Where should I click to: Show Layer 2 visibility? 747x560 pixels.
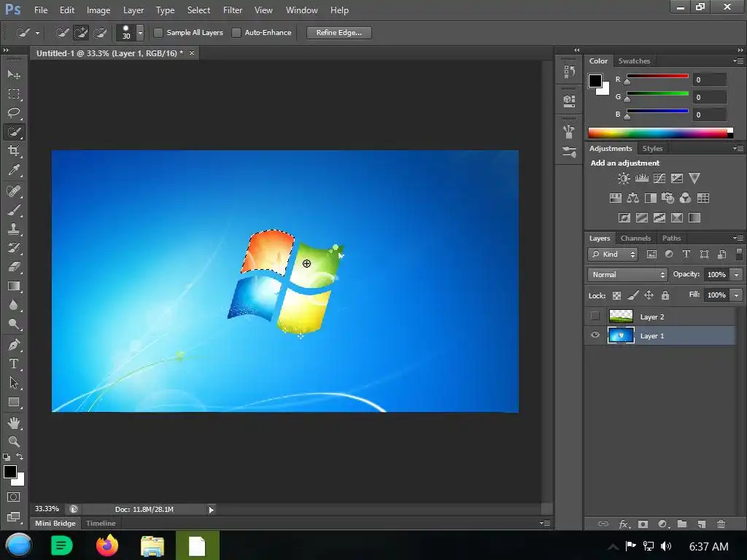(595, 316)
